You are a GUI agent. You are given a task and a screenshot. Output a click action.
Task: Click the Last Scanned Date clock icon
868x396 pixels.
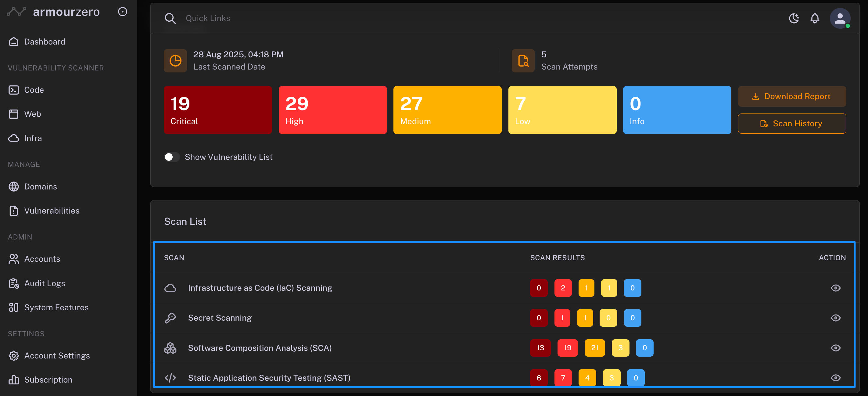(x=175, y=61)
